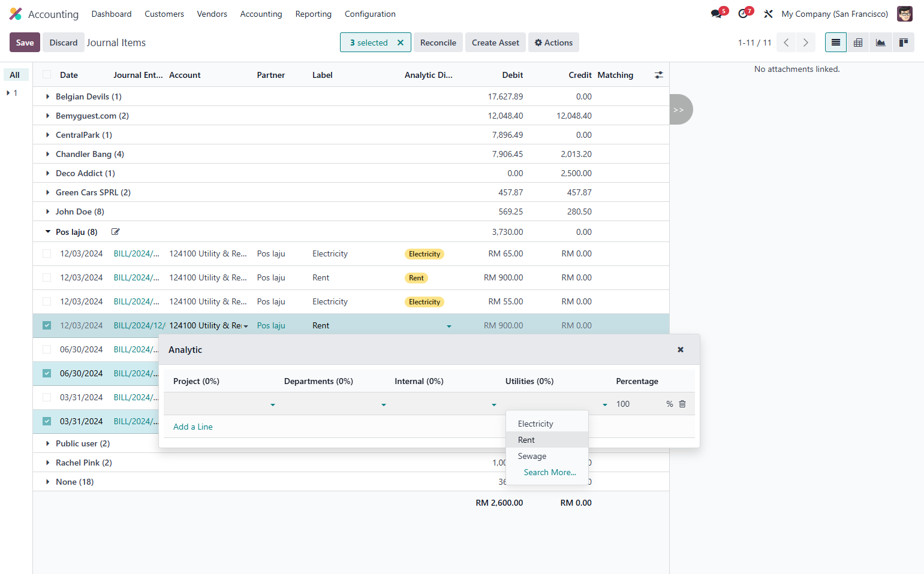The height and width of the screenshot is (574, 924).
Task: Go to next page of records
Action: (x=805, y=43)
